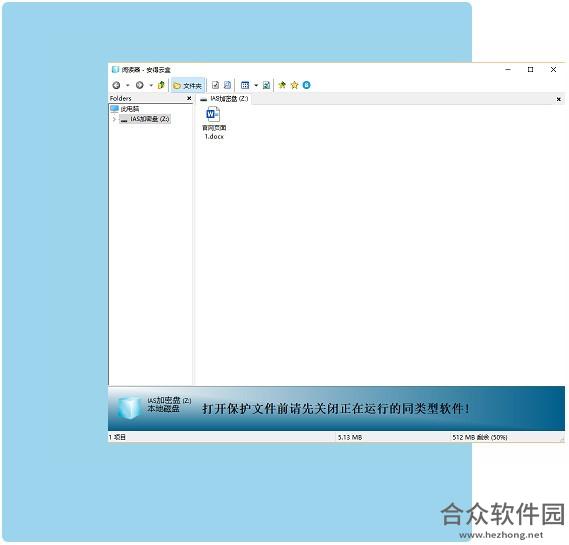Image resolution: width=569 pixels, height=545 pixels.
Task: Click the green pin favorites icon
Action: 282,85
